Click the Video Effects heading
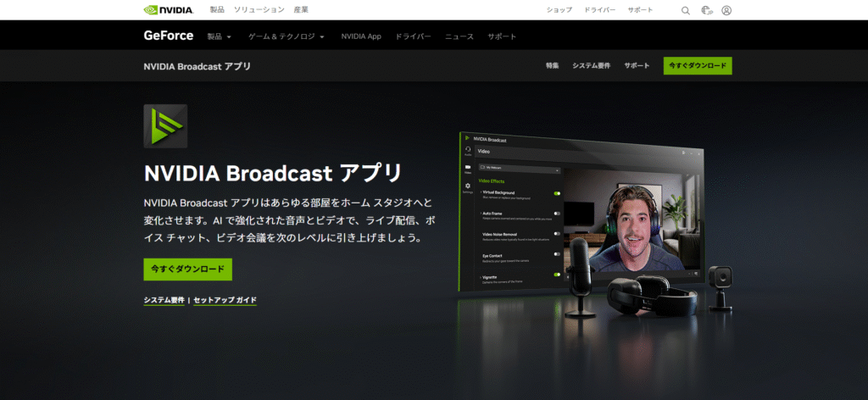 (x=491, y=181)
